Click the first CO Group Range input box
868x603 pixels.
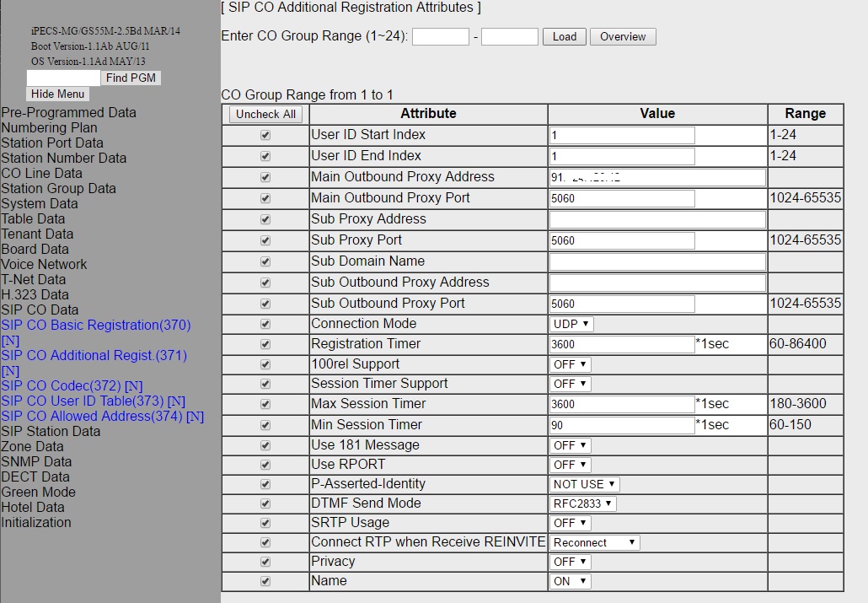[x=440, y=36]
